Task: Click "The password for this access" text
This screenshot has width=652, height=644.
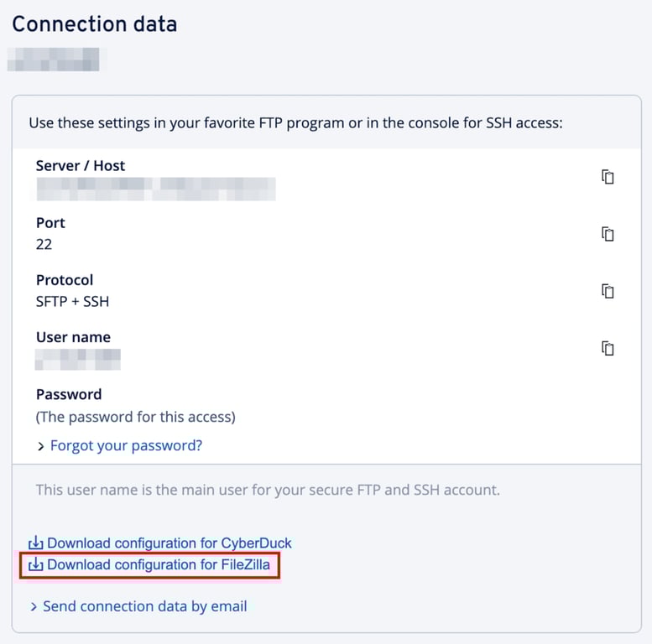Action: click(135, 417)
